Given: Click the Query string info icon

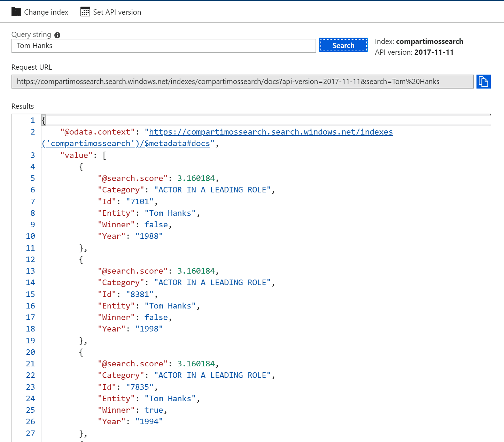Looking at the screenshot, I should pos(57,35).
